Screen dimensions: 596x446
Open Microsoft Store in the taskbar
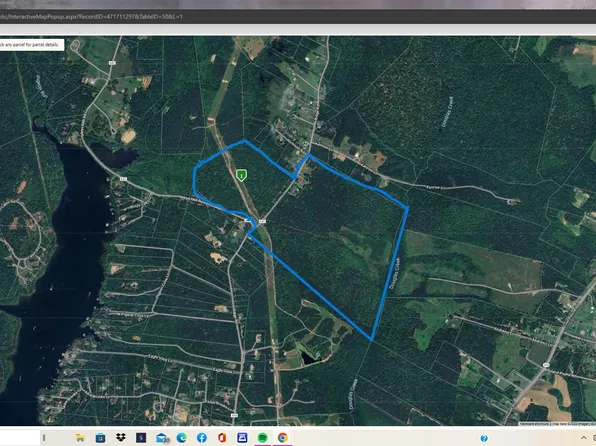(100, 438)
